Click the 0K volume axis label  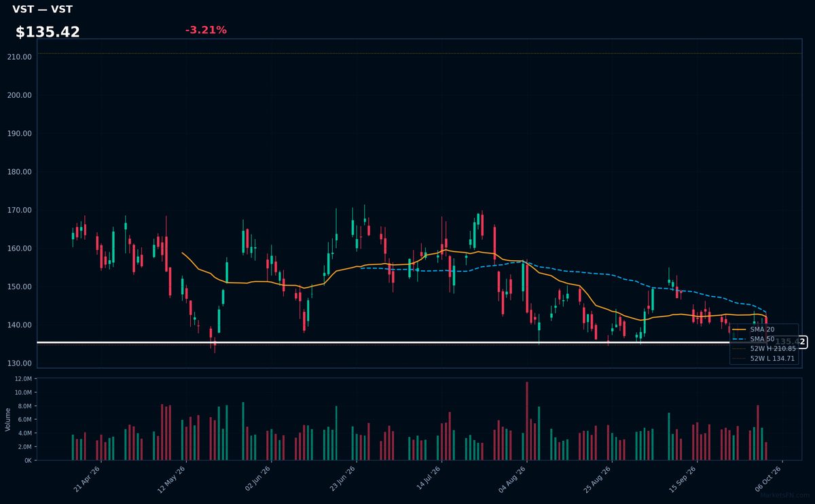[28, 461]
